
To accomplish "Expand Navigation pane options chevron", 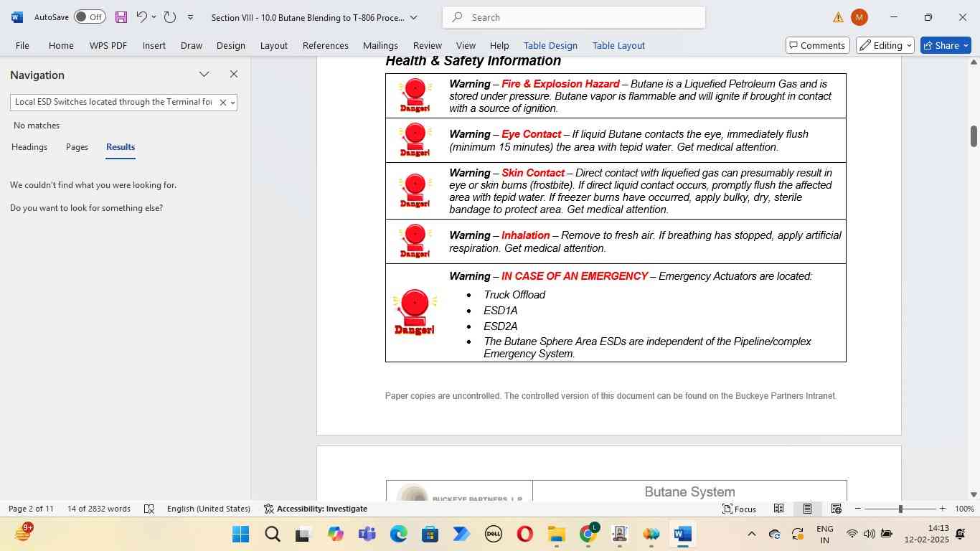I will tap(204, 75).
